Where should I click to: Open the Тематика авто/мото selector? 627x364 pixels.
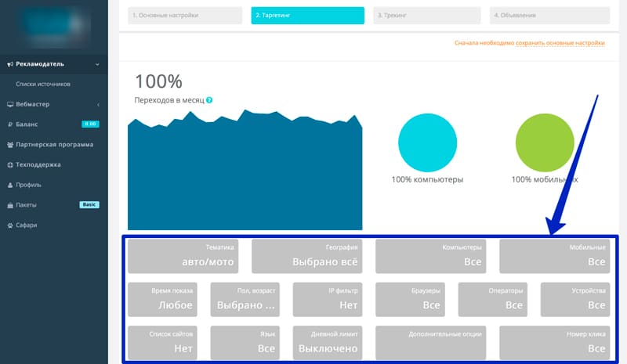tap(183, 255)
